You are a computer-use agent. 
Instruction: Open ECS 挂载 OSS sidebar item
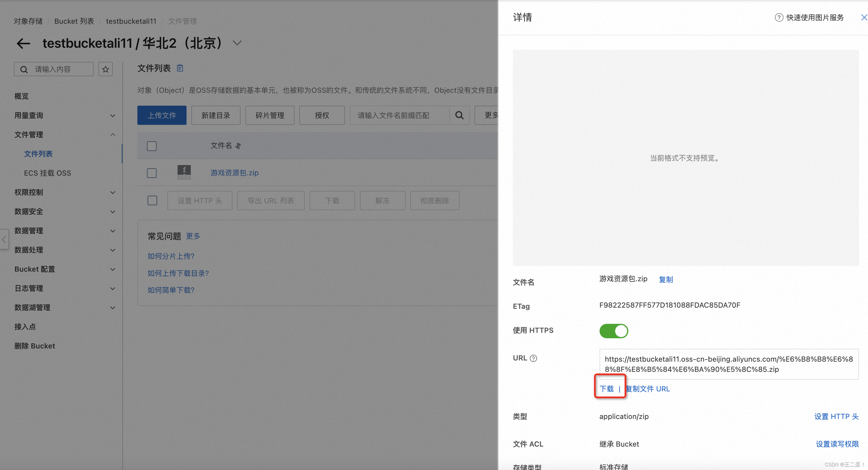(x=47, y=173)
